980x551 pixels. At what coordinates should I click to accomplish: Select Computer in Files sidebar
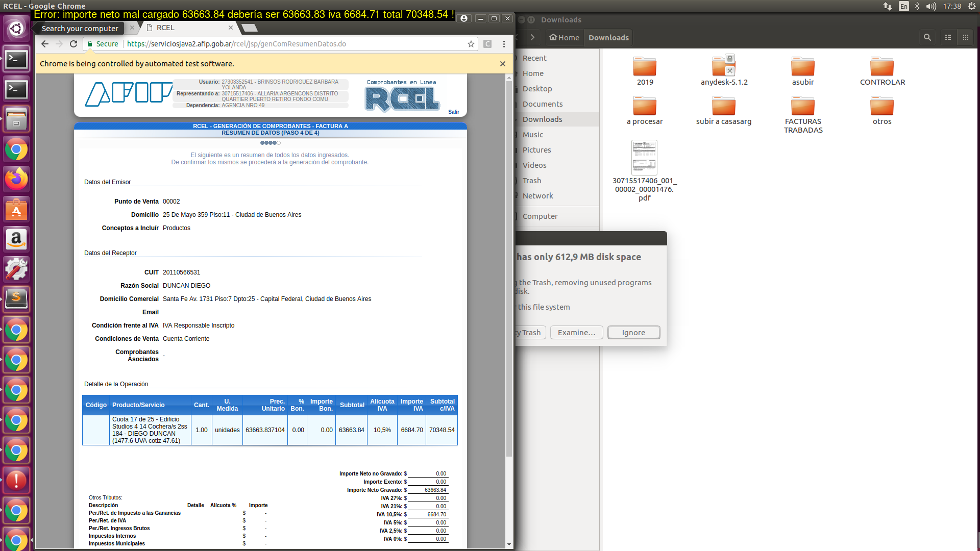(540, 216)
